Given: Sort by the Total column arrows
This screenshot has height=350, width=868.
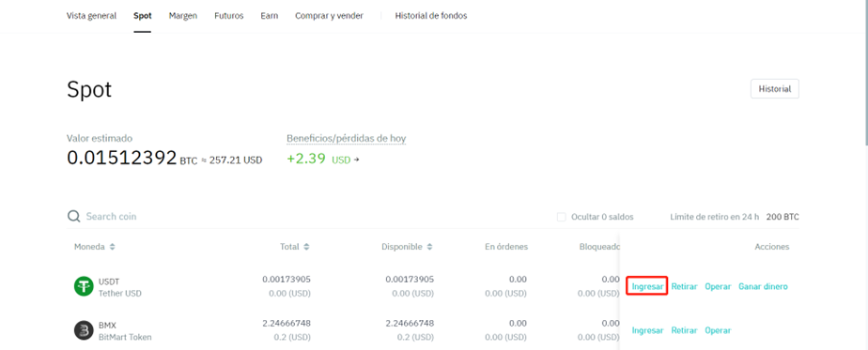Looking at the screenshot, I should tap(306, 247).
